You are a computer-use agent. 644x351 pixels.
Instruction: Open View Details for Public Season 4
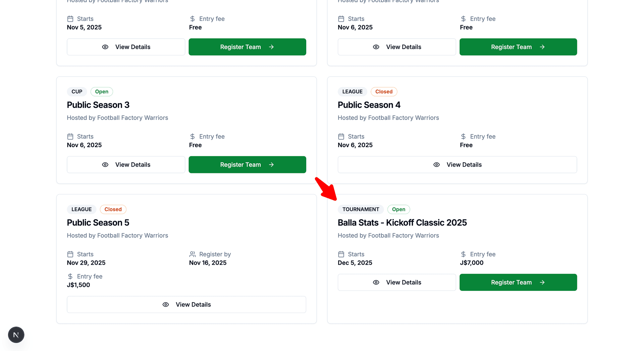pos(457,165)
